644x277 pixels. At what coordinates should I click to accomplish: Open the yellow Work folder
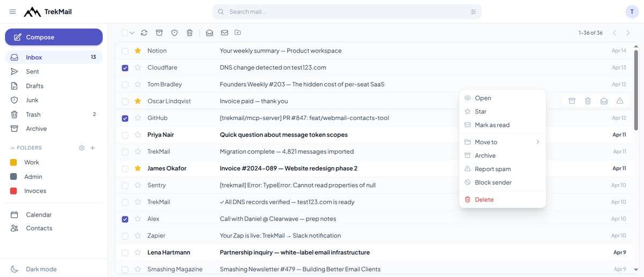click(x=54, y=162)
